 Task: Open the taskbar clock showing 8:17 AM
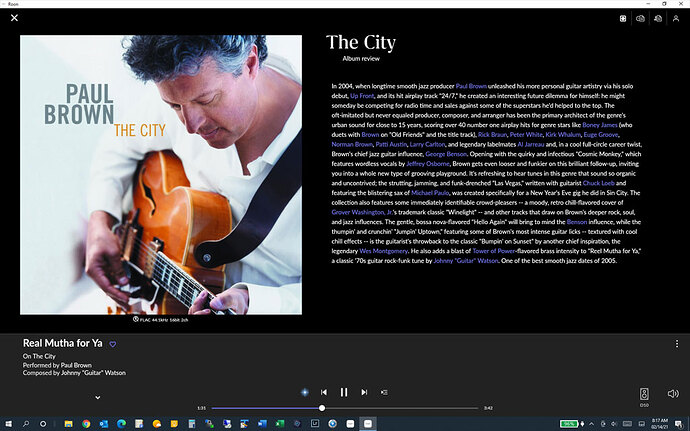659,424
